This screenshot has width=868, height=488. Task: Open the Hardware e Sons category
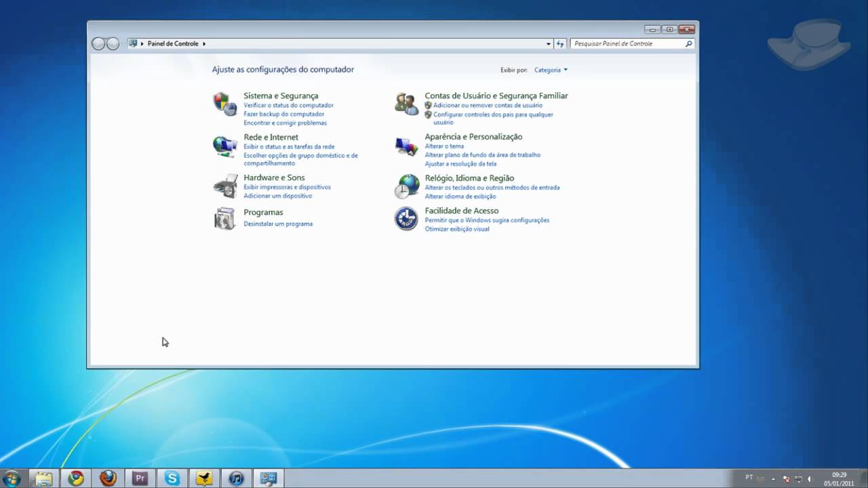(274, 178)
